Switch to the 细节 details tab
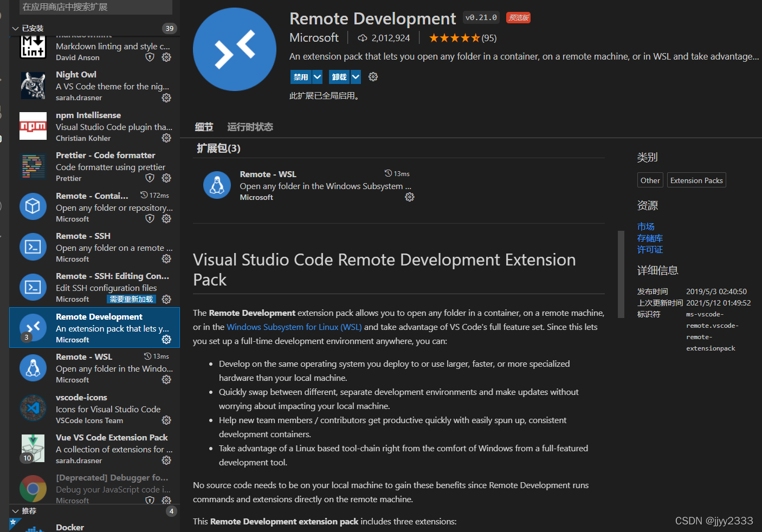This screenshot has width=762, height=532. (x=204, y=127)
